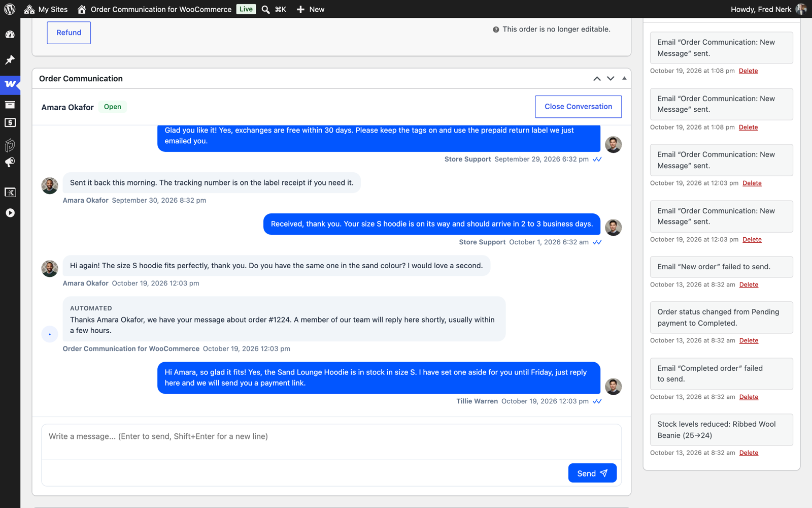Open the New content menu
Screen dimensions: 812x508
click(x=310, y=9)
